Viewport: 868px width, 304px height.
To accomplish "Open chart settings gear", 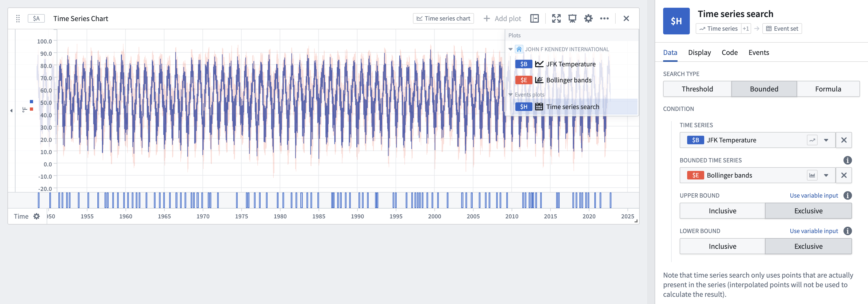I will coord(588,19).
